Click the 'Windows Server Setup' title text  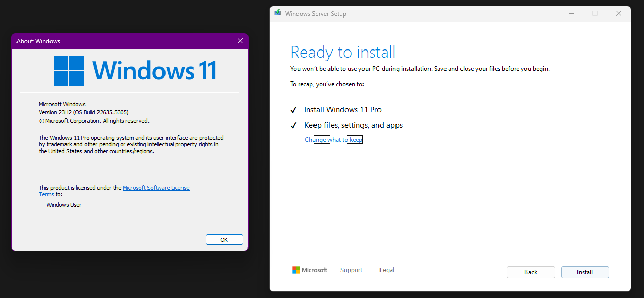316,14
